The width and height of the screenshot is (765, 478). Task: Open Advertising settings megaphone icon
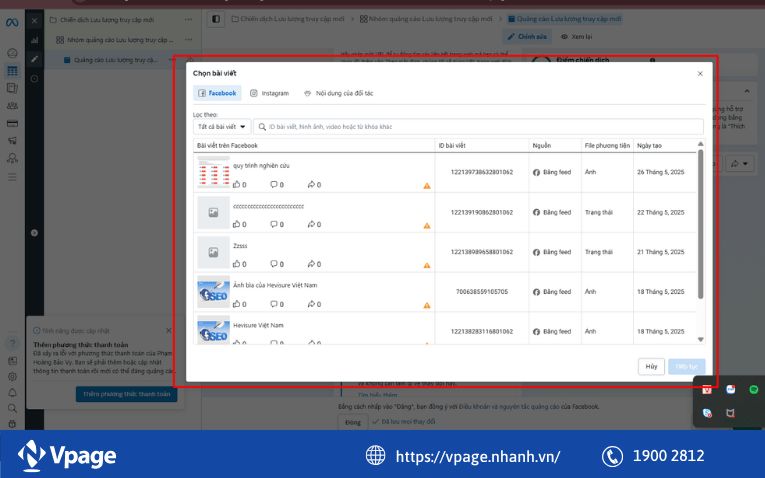[12, 140]
